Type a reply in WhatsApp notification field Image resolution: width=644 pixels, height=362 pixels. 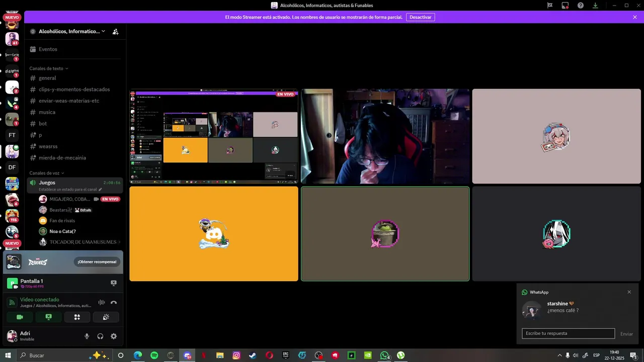pos(568,333)
